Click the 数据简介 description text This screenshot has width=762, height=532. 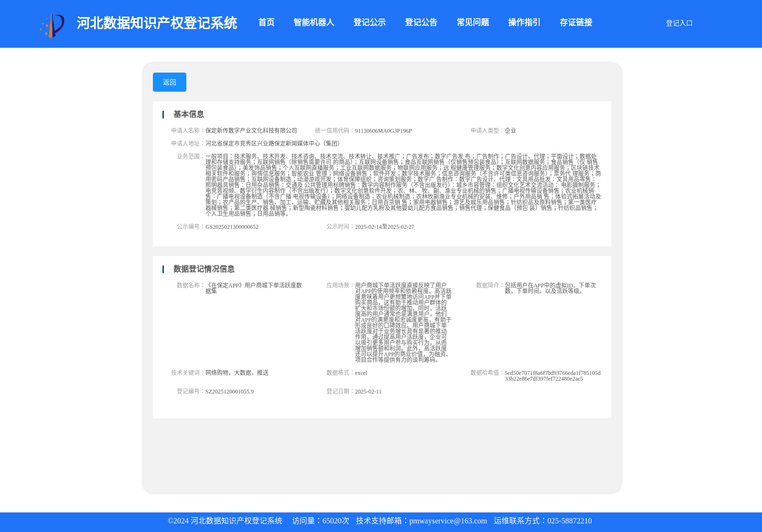click(x=550, y=288)
